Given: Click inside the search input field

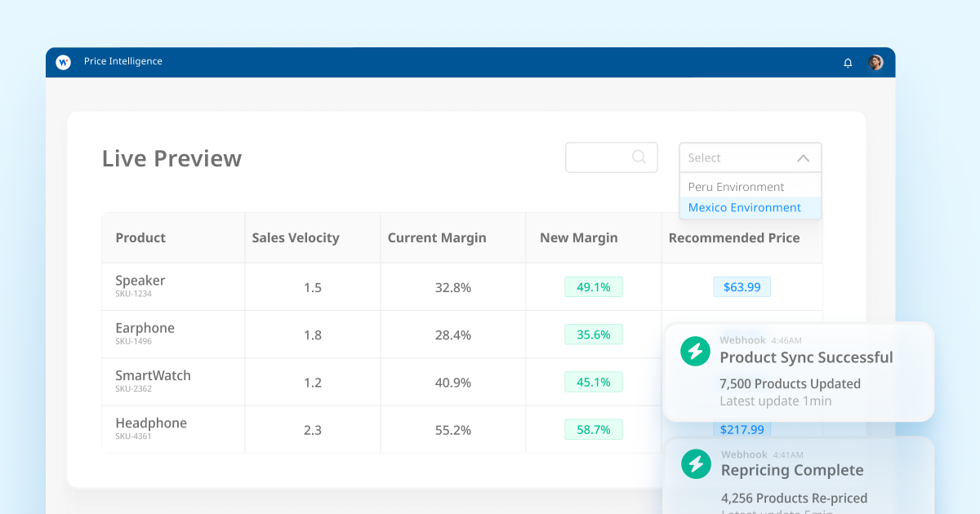Looking at the screenshot, I should point(598,157).
